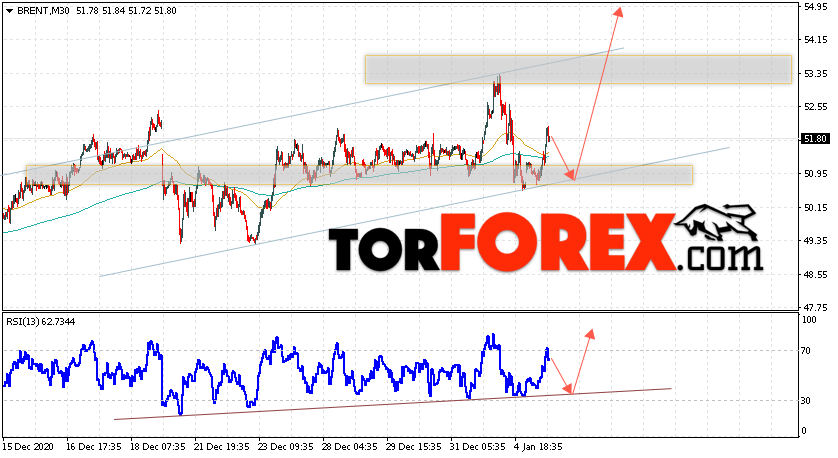838x458 pixels.
Task: Select the RSI(13) 62.7344 indicator label
Action: coord(41,322)
